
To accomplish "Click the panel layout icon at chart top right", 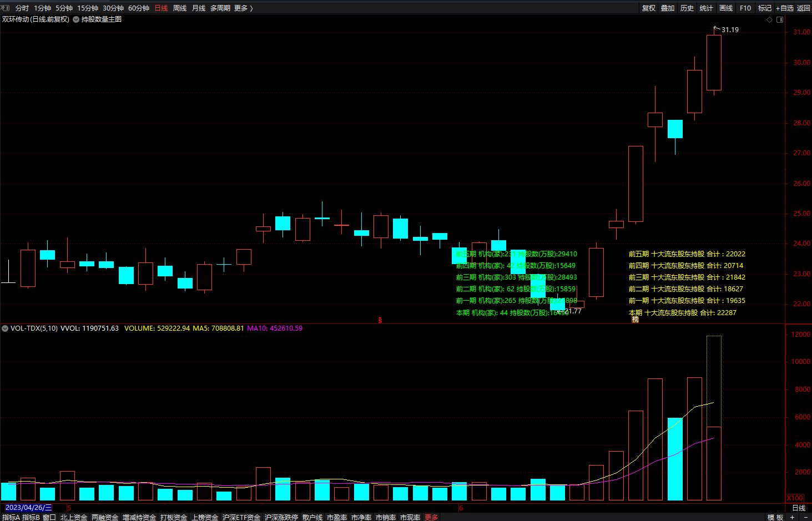I will [780, 19].
